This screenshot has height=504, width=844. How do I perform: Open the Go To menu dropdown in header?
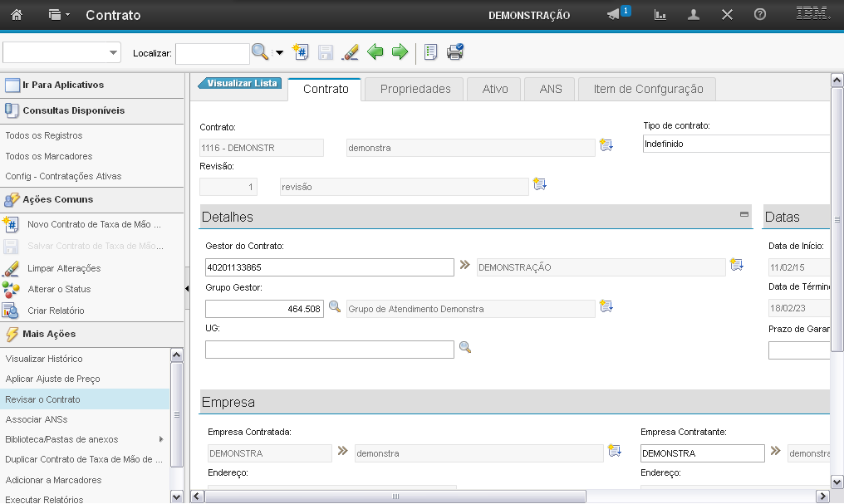coord(58,15)
